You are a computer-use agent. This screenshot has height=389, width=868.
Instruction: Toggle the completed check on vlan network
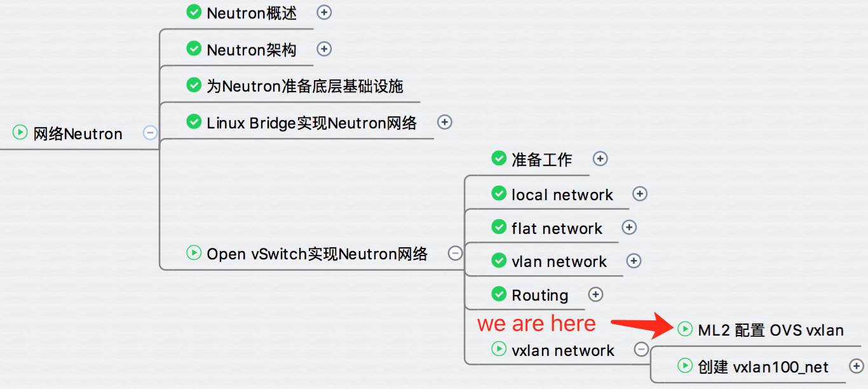498,260
